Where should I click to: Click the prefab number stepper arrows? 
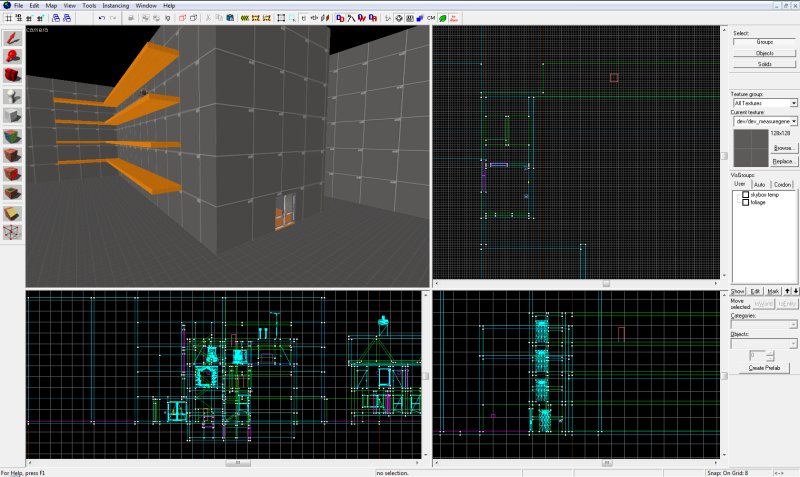pyautogui.click(x=770, y=355)
